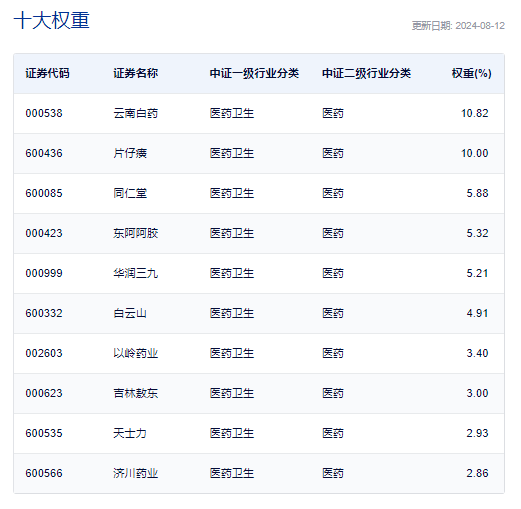The image size is (521, 509).
Task: Click 医药卫生 in the 华润三九 row
Action: tap(232, 273)
